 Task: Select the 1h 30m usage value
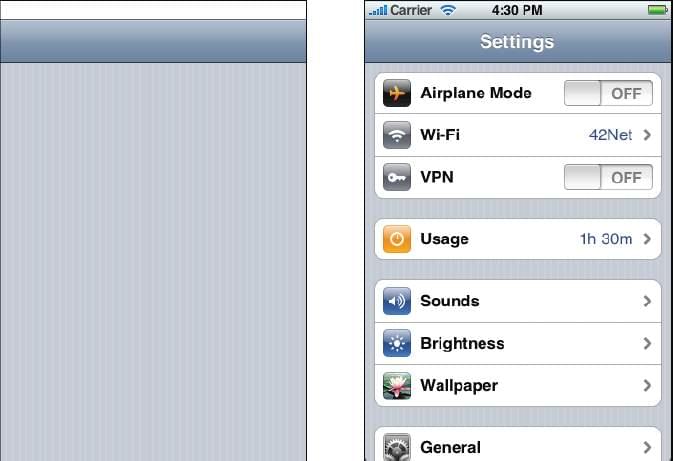(x=606, y=239)
